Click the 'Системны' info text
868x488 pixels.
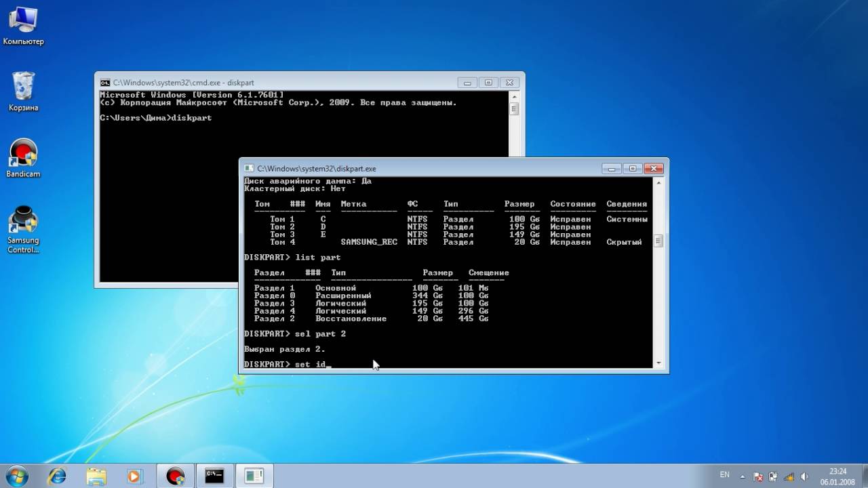point(627,219)
